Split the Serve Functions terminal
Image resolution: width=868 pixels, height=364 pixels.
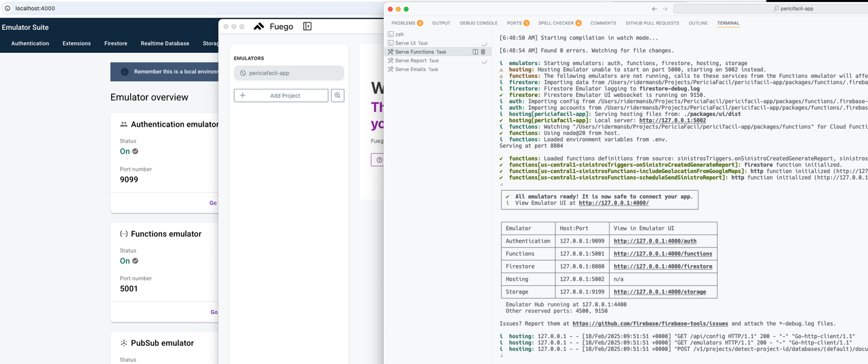click(475, 52)
